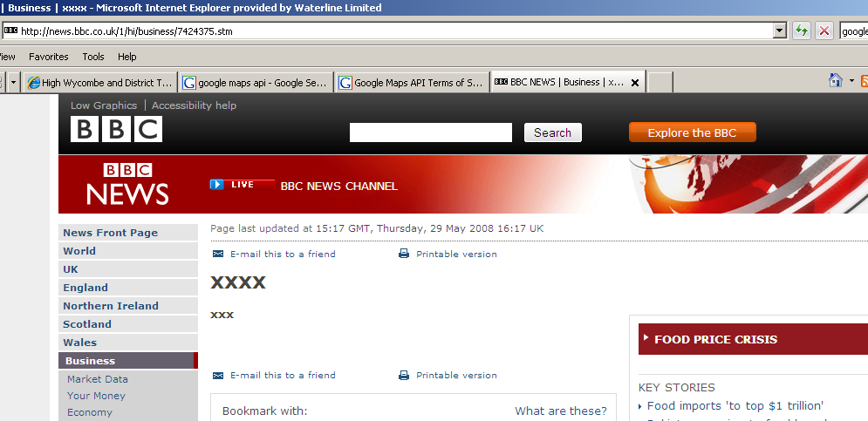Open the Home button dropdown arrow
868x421 pixels.
point(851,81)
